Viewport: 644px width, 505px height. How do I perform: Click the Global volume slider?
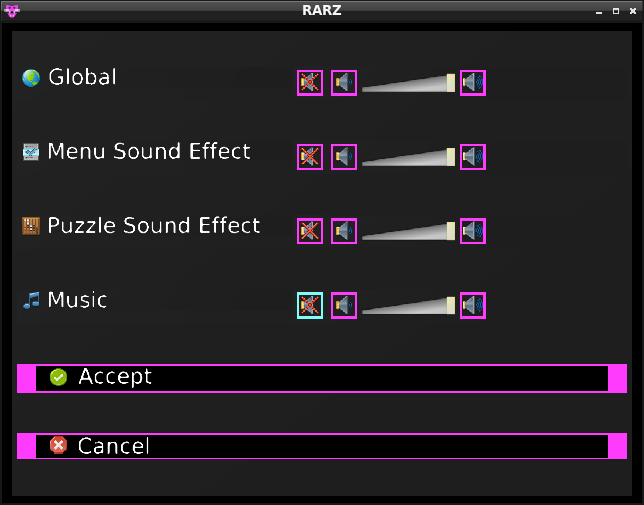click(408, 84)
